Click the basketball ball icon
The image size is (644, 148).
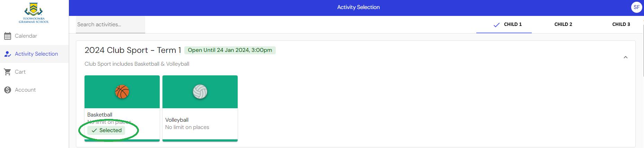click(122, 92)
